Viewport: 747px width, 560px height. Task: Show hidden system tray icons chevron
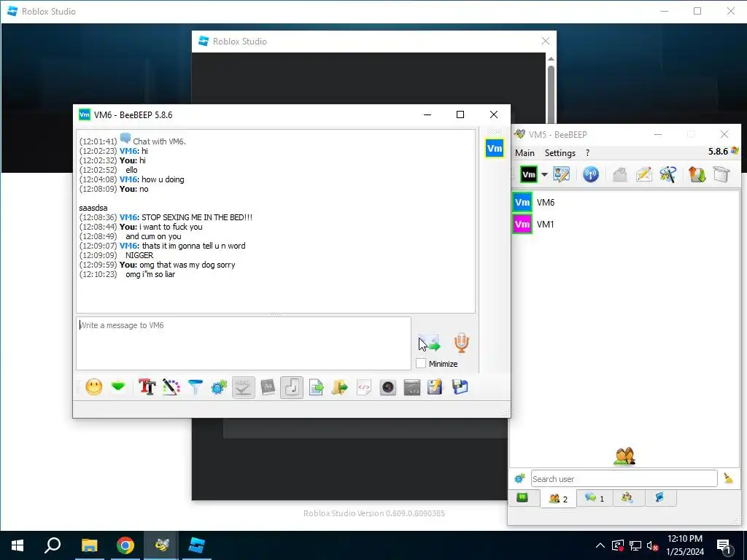[600, 545]
